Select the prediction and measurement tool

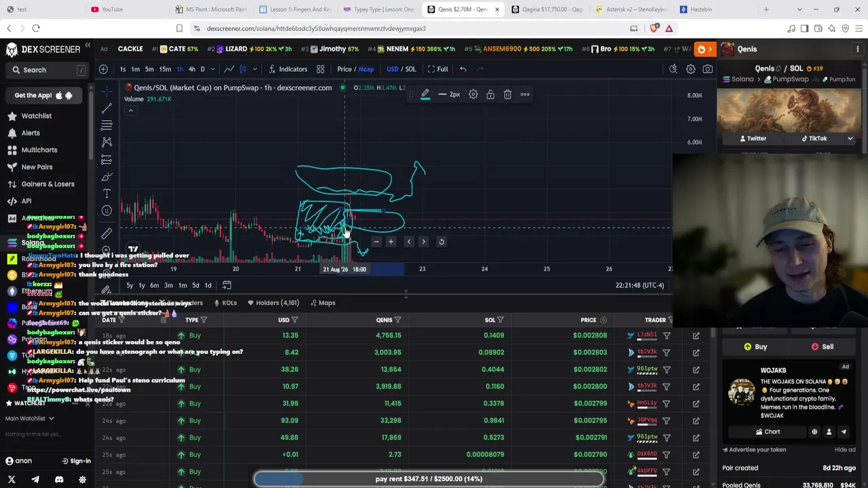click(x=106, y=159)
